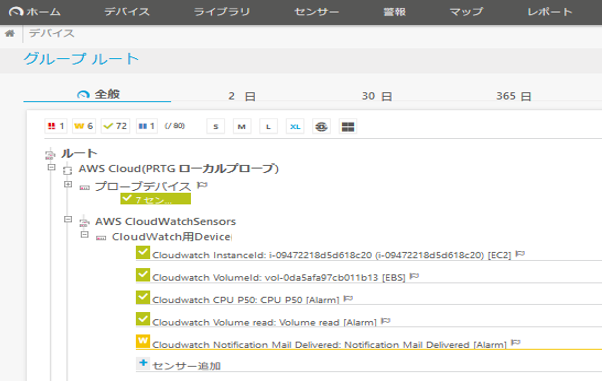Filter by up sensors count 72
Screen dimensions: 602x381
[x=116, y=126]
